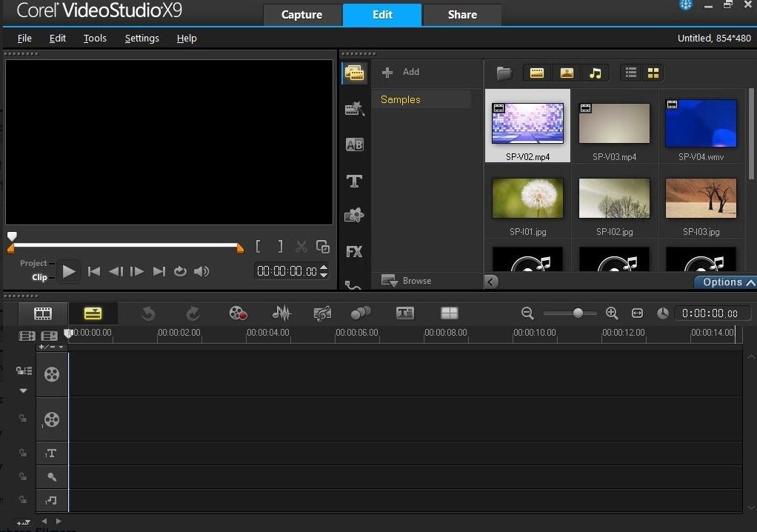This screenshot has width=757, height=532.
Task: Open the Sound Mixer tool
Action: [281, 313]
